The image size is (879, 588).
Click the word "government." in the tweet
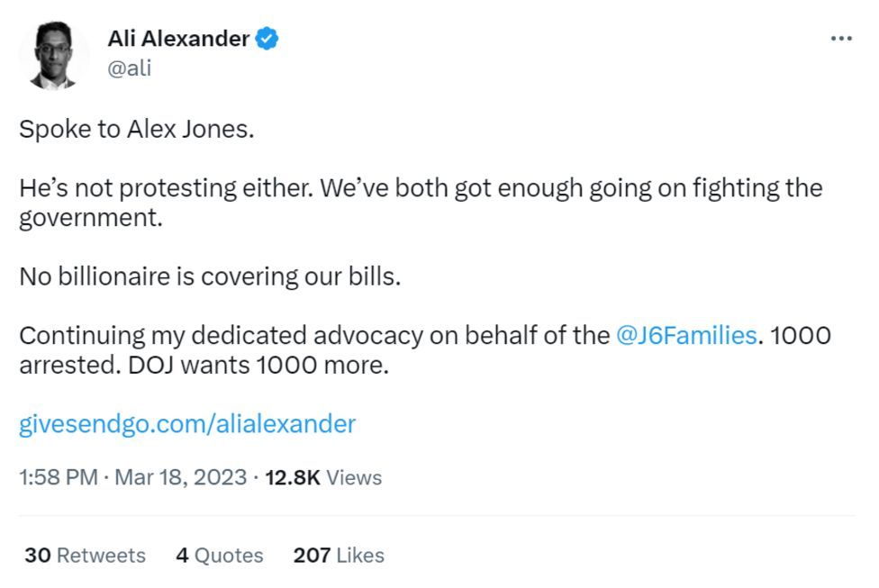coord(91,218)
